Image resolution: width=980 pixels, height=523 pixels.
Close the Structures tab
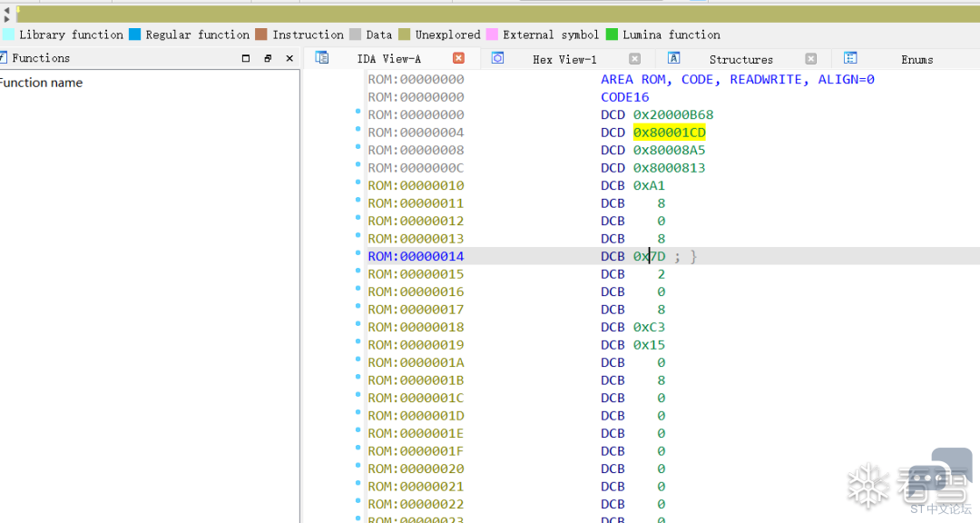click(811, 59)
